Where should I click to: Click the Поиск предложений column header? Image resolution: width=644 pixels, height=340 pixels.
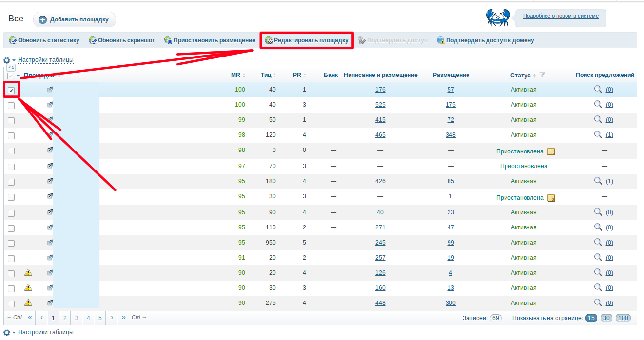(605, 75)
